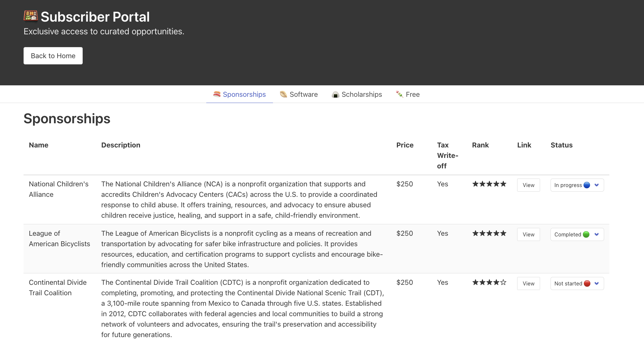644x342 pixels.
Task: Click the Yes tax write-off for League of American Bicyclists
Action: point(442,233)
